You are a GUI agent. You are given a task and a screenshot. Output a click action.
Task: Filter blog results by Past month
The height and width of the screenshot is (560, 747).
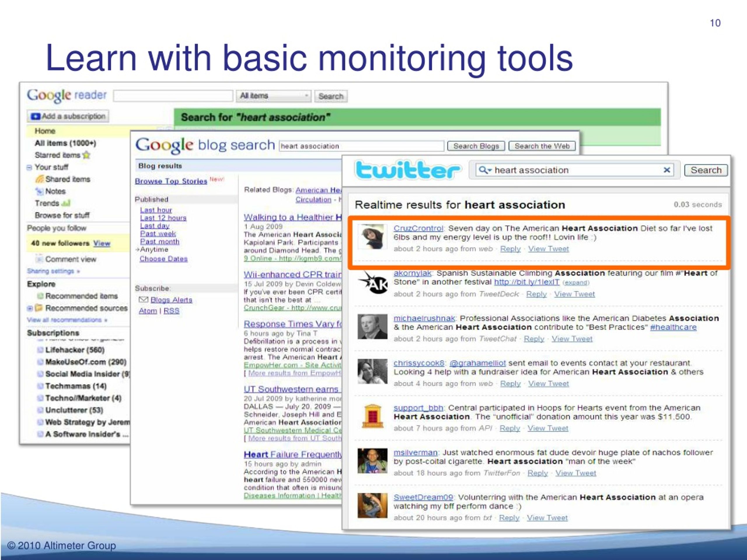click(x=160, y=241)
